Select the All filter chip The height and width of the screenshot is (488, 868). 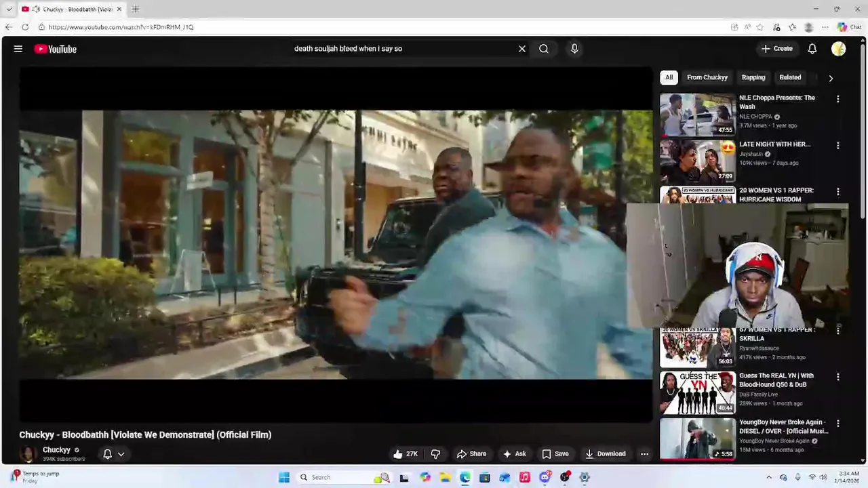coord(669,77)
